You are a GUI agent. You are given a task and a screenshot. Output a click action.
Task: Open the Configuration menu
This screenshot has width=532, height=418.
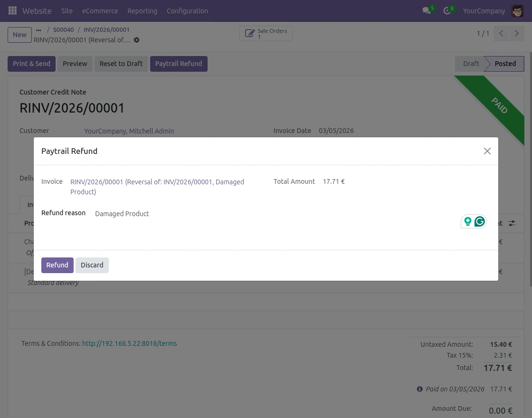(x=187, y=10)
